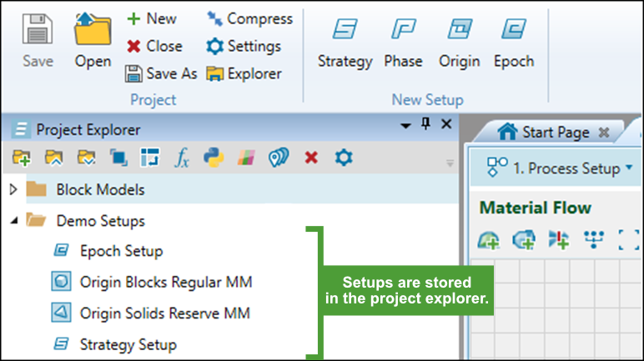The image size is (644, 361).
Task: Click the Project Explorer panel title icon
Action: tap(21, 129)
